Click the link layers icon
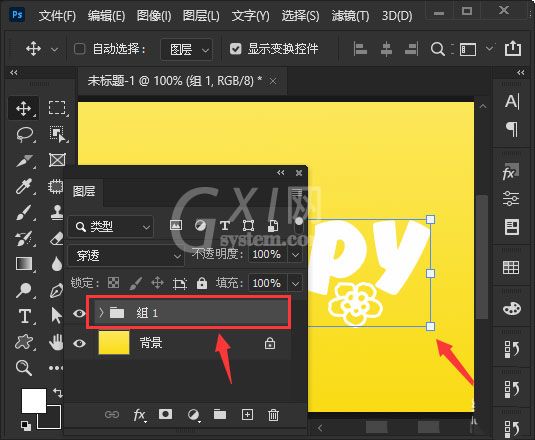Viewport: 535px width, 440px height. click(112, 414)
